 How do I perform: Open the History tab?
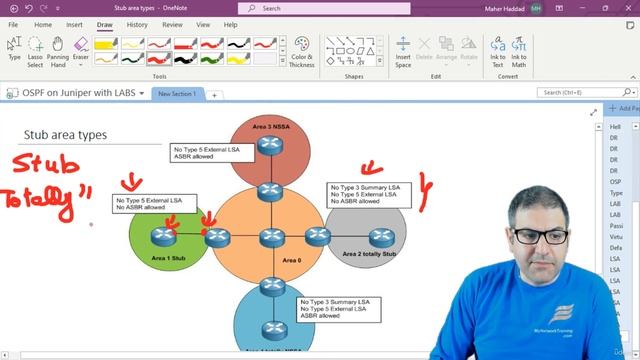tap(137, 25)
